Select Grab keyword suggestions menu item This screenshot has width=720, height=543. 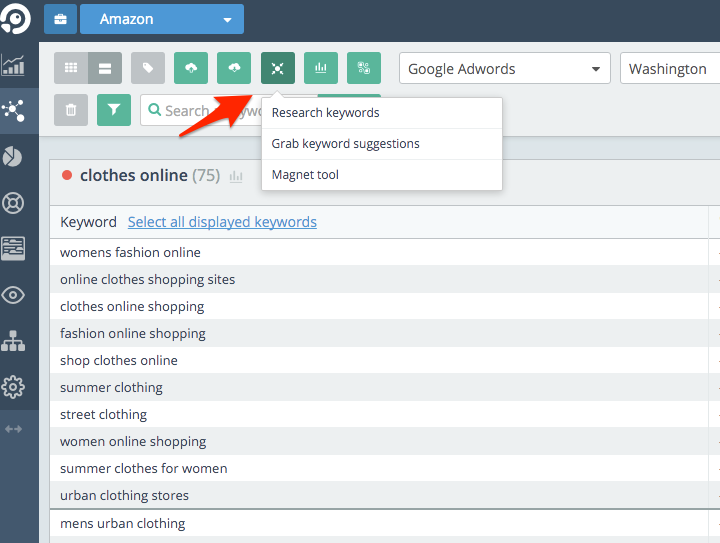click(x=382, y=144)
